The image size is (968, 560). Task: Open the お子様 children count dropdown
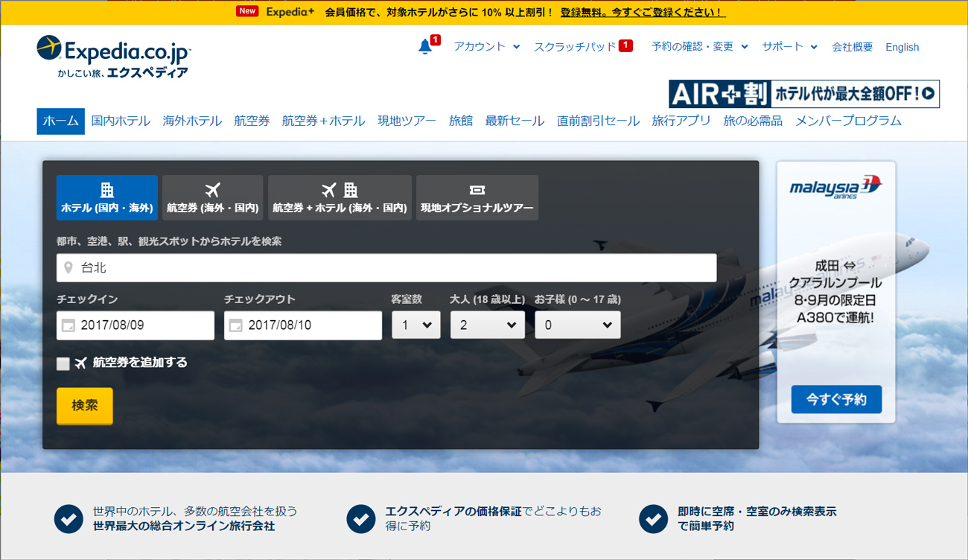(x=578, y=325)
